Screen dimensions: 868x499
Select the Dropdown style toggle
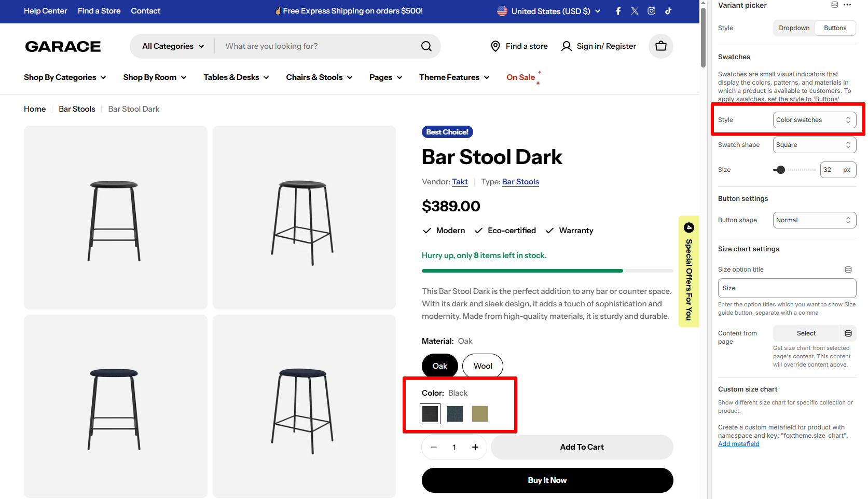tap(794, 28)
